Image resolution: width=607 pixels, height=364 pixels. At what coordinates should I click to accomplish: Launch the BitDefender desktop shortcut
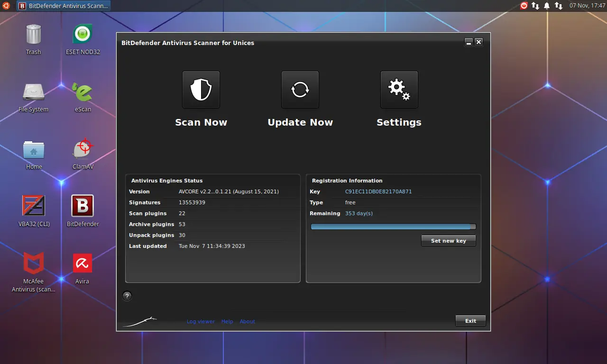83,206
